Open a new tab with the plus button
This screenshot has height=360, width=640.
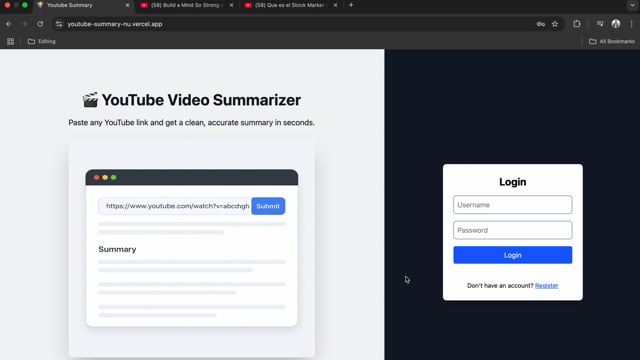coord(351,5)
